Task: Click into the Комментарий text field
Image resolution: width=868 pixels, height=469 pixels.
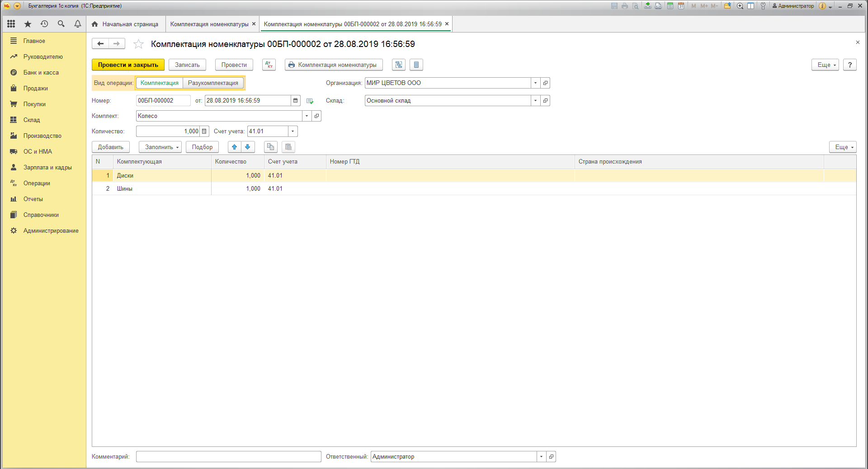Action: click(x=228, y=457)
